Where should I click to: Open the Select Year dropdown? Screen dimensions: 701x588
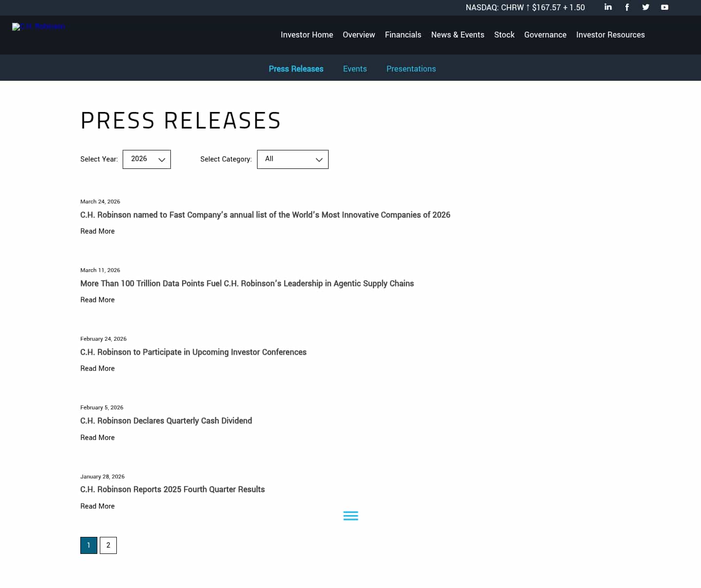(x=147, y=159)
